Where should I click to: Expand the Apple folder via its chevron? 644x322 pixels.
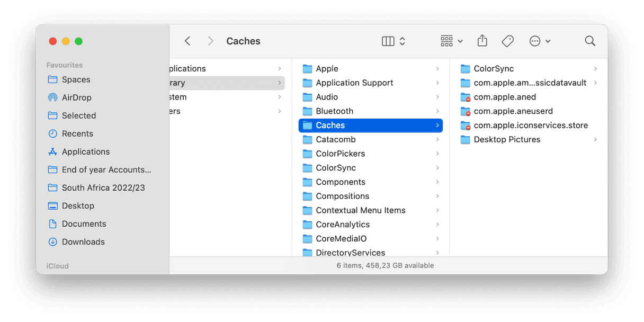click(x=438, y=68)
